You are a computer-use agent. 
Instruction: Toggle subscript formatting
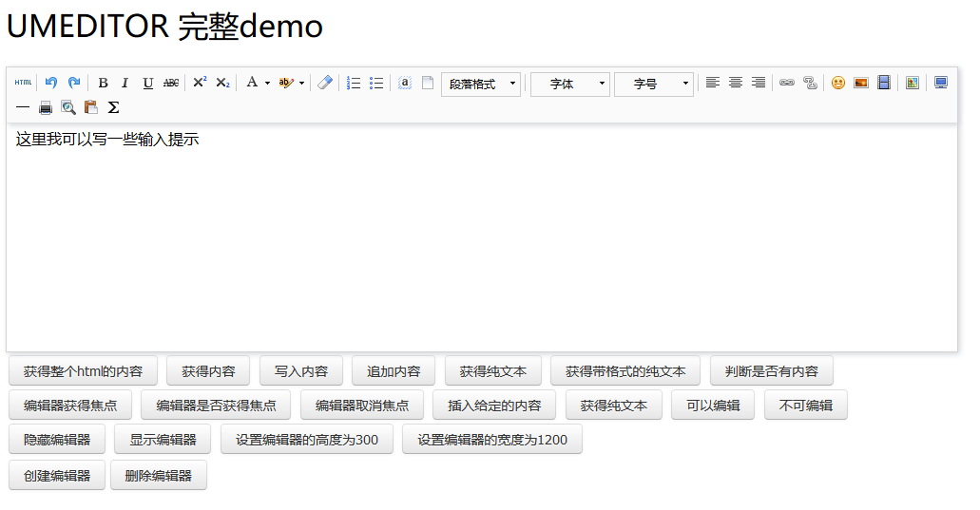(x=222, y=83)
